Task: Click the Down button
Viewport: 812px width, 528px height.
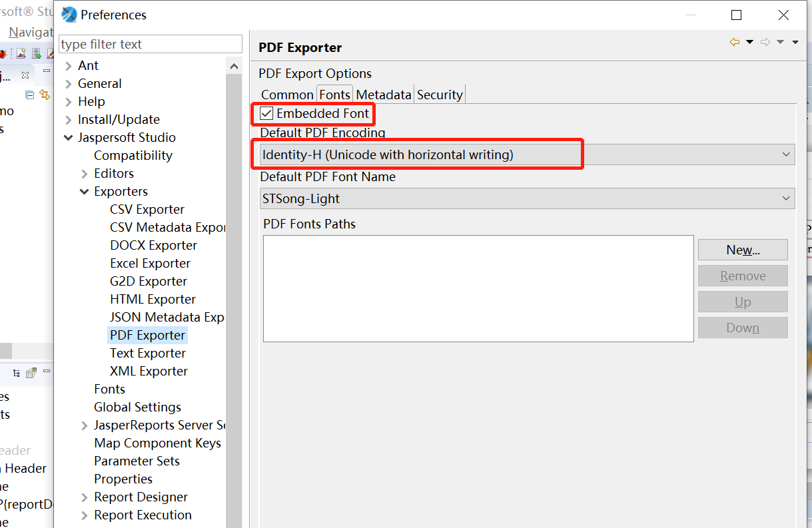Action: 743,328
